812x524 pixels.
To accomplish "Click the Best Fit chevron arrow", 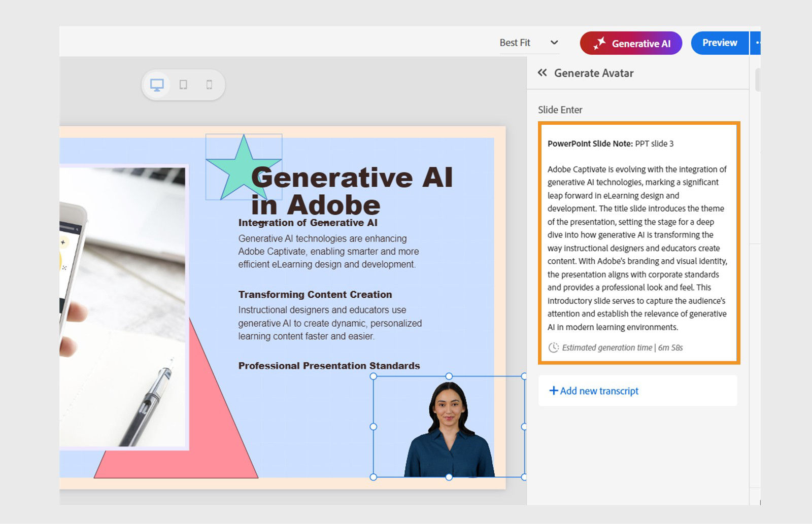I will pos(555,43).
